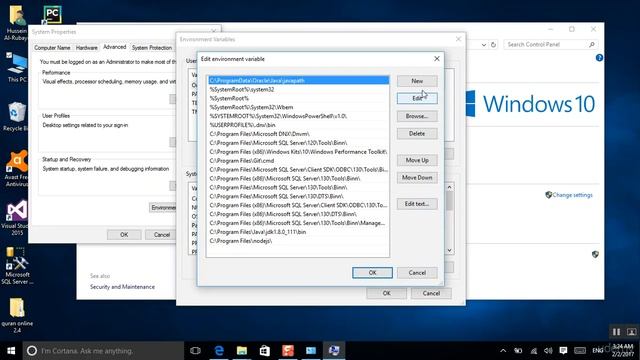Select the nodejs path entry
Viewport: 640px width, 360px height.
[298, 241]
